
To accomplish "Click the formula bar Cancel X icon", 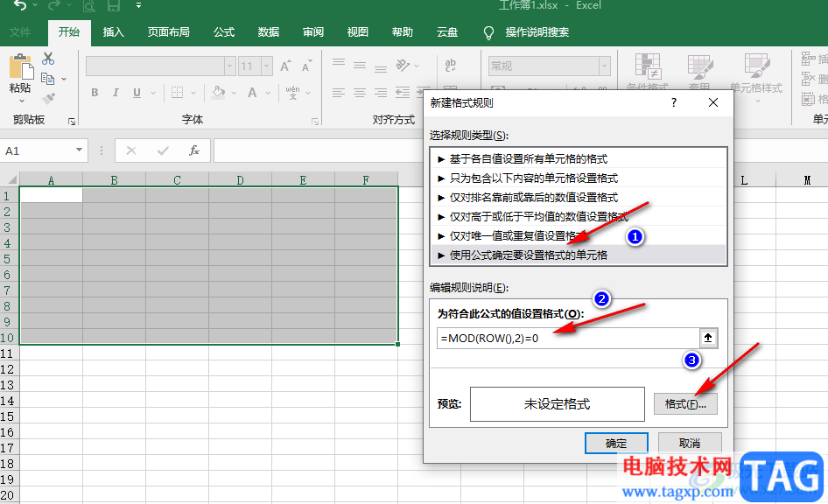I will point(131,150).
